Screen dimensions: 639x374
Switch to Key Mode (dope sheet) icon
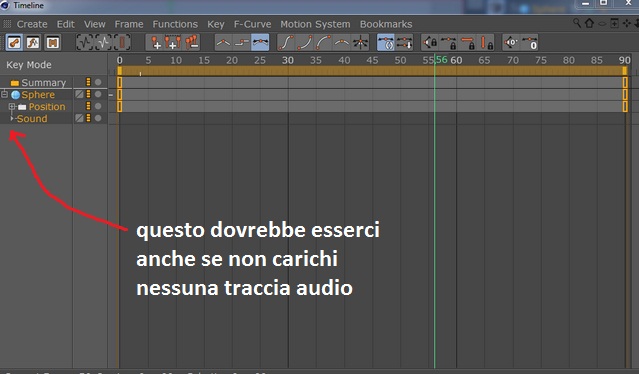point(14,42)
